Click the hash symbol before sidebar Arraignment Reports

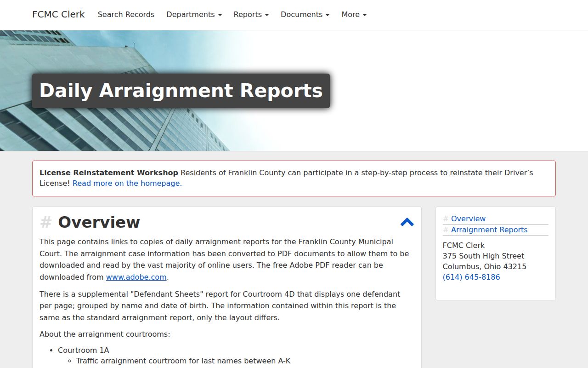click(x=446, y=230)
